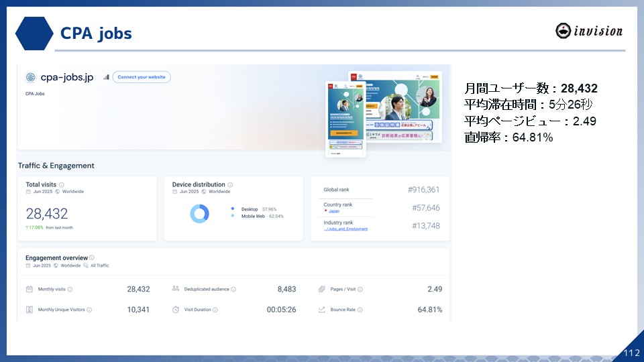Click the Pages / Visit value 2.49
Viewport: 644px width, 362px height.
point(435,289)
